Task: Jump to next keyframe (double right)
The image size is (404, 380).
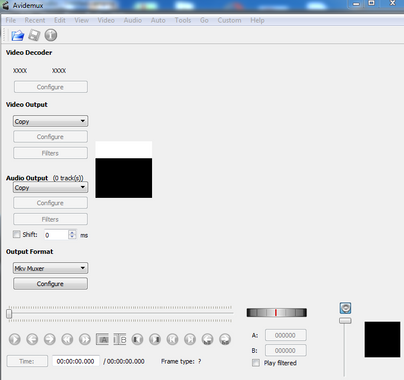Action: click(85, 339)
